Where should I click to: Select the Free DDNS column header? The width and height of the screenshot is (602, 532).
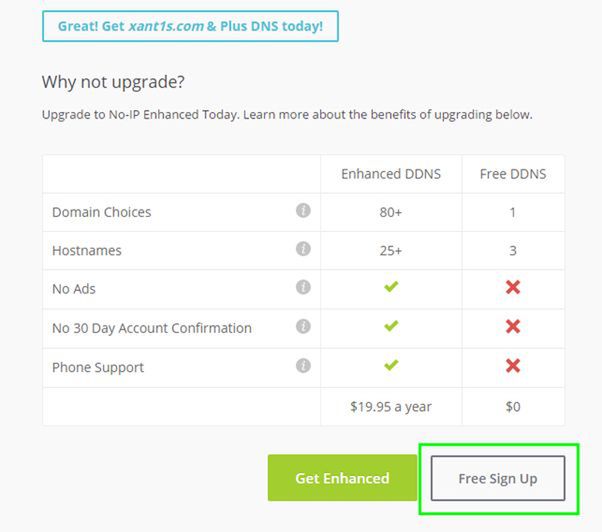(x=513, y=174)
